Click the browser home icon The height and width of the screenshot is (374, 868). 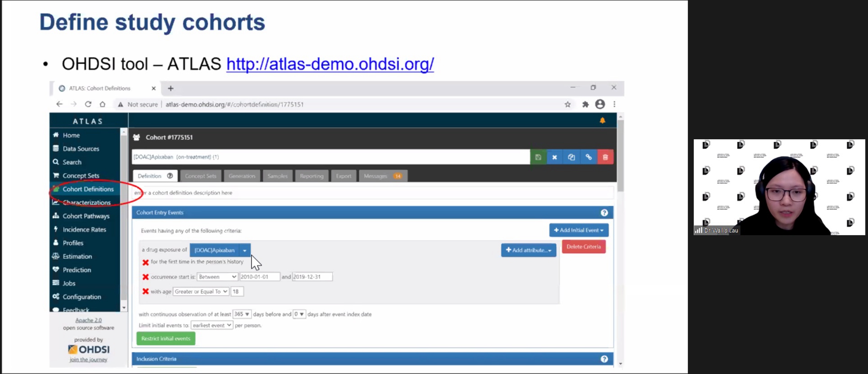102,104
